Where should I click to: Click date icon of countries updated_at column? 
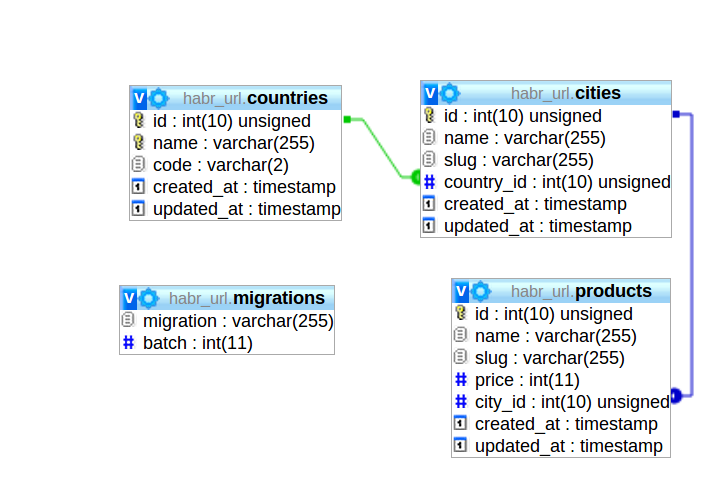click(138, 208)
